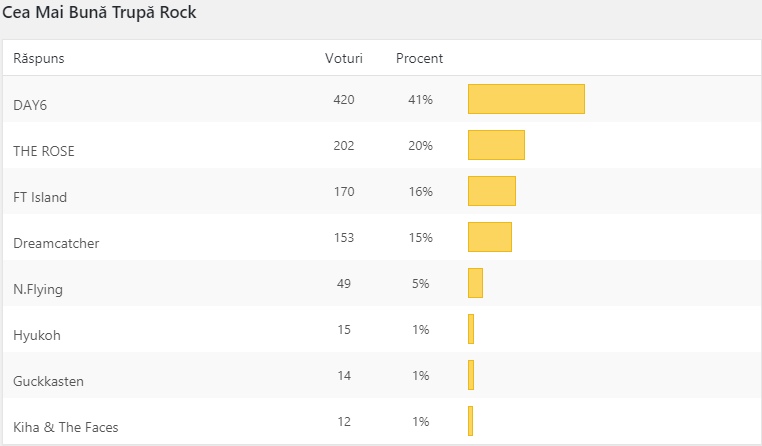
Task: Select the FT Island result bar
Action: click(x=492, y=191)
